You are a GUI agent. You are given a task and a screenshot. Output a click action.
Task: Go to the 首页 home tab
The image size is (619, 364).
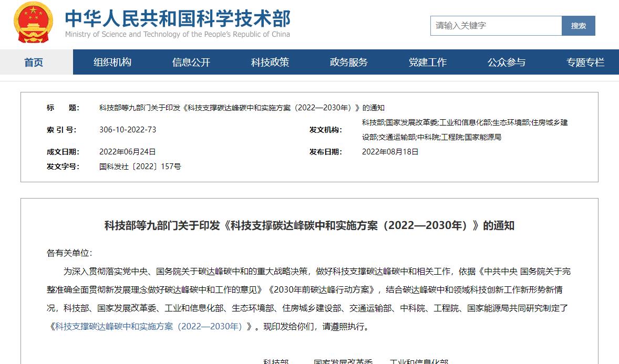tap(34, 63)
